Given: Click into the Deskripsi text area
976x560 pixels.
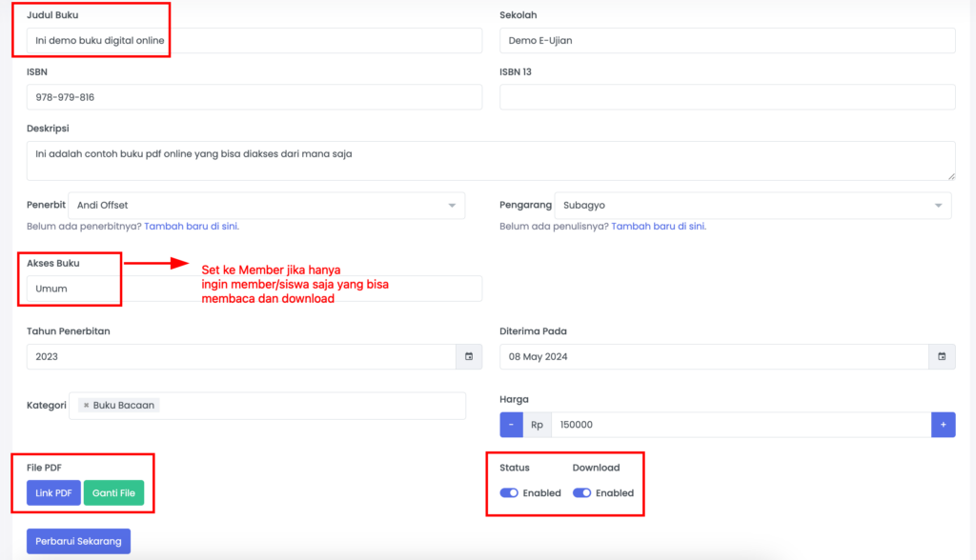Looking at the screenshot, I should (x=491, y=161).
